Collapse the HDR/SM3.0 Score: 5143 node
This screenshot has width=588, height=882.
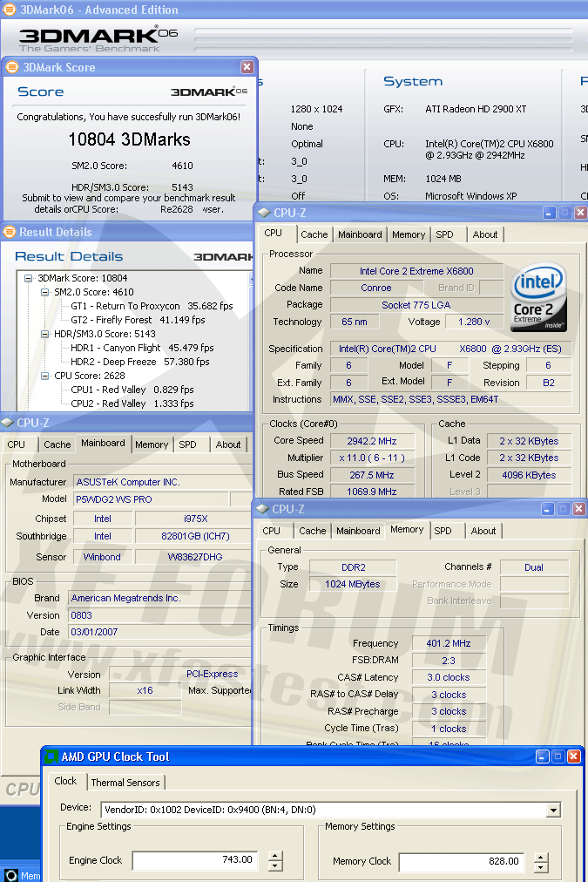(45, 334)
